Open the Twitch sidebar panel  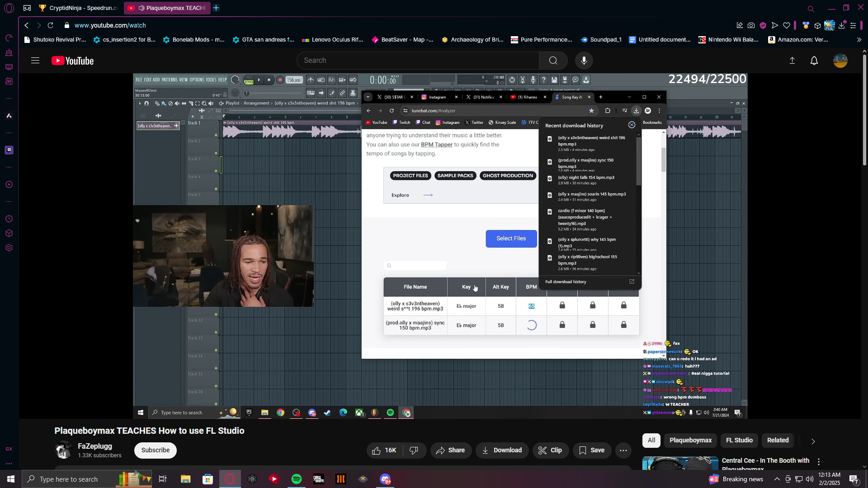(x=9, y=150)
